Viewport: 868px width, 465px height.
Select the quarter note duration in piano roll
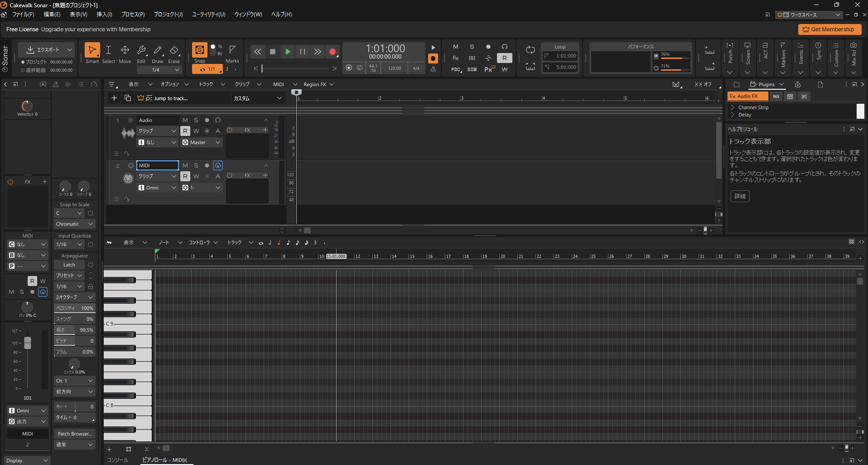click(x=279, y=242)
